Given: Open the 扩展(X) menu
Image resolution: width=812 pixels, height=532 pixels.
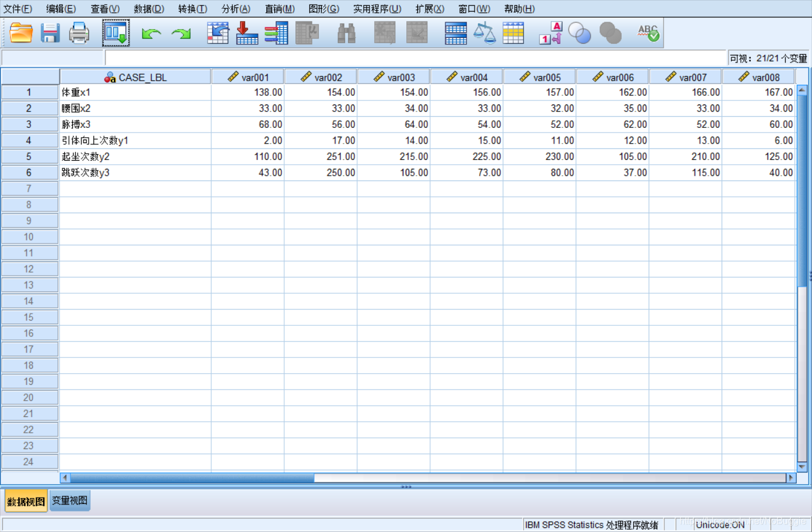Looking at the screenshot, I should pyautogui.click(x=430, y=9).
